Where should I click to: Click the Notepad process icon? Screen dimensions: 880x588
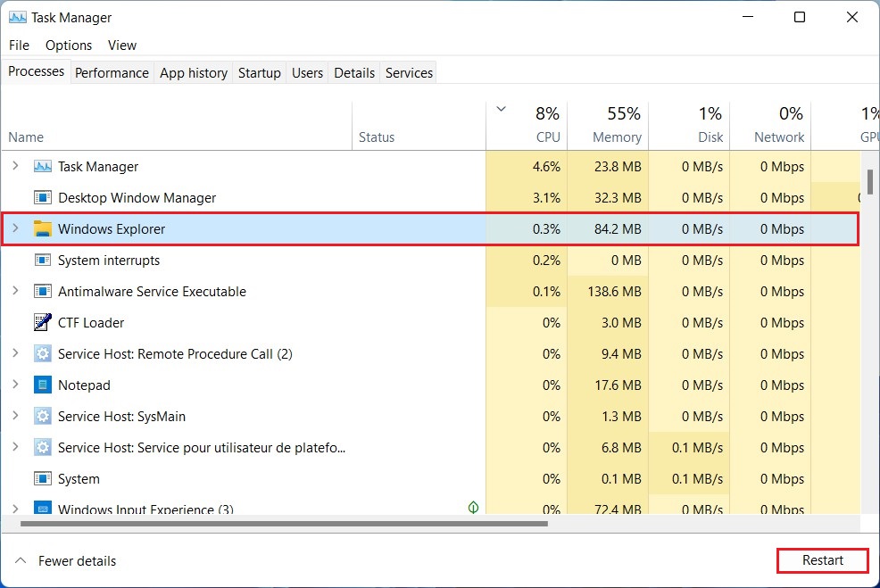[x=43, y=385]
